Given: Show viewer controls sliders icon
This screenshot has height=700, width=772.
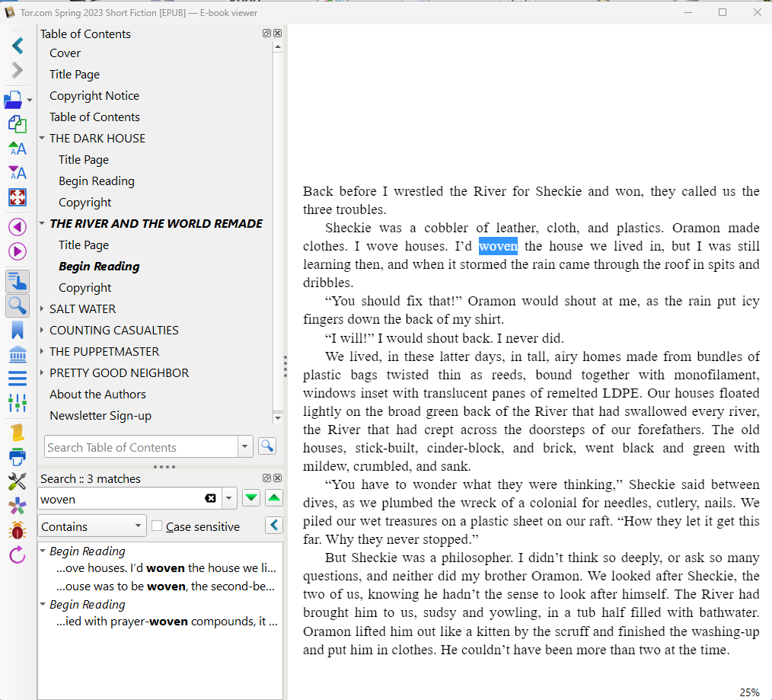Looking at the screenshot, I should point(18,402).
